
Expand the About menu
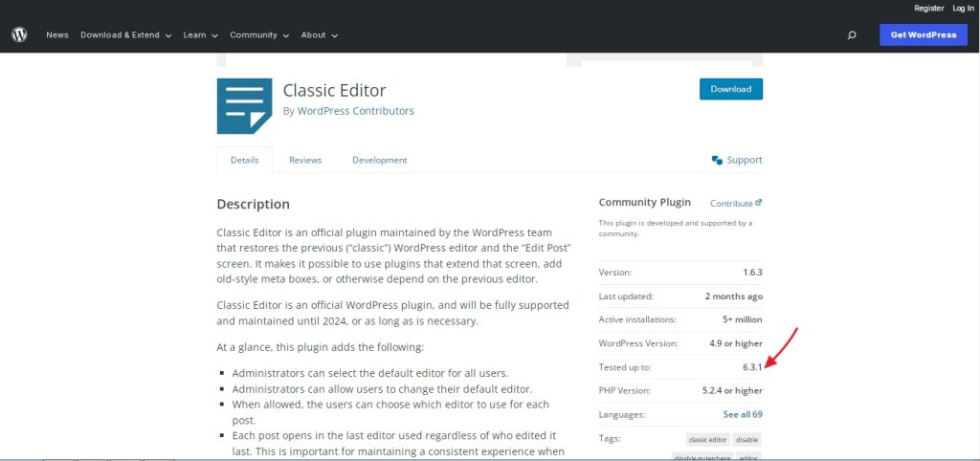tap(320, 35)
